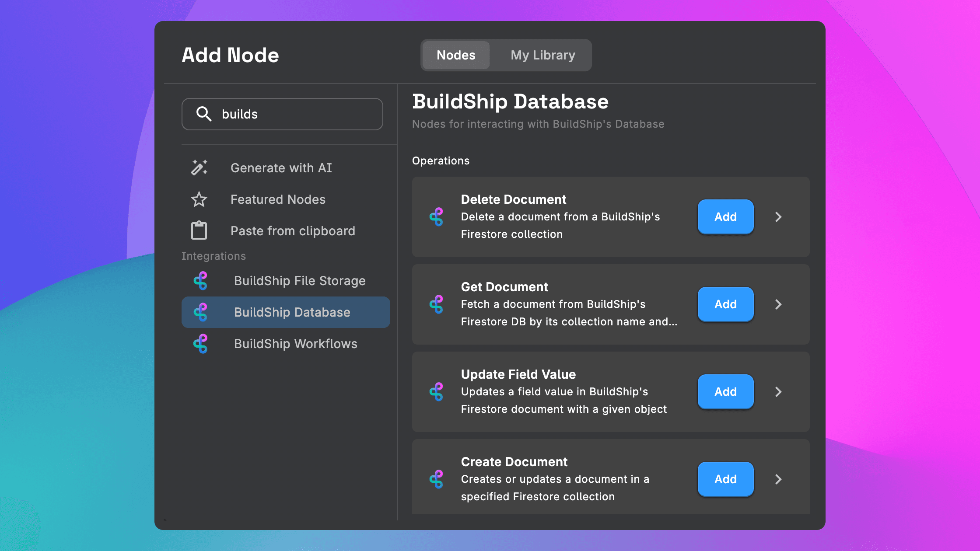
Task: Add the Get Document node
Action: tap(725, 304)
